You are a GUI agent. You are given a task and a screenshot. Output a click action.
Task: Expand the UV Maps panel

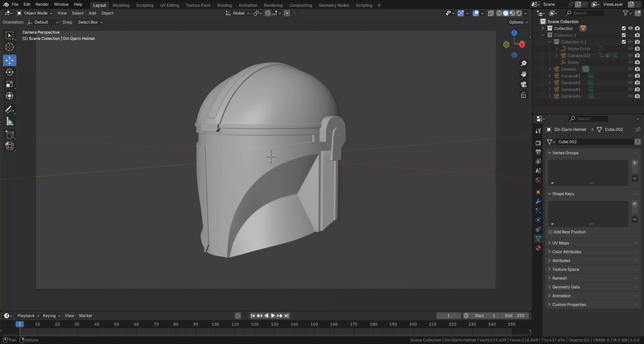tap(549, 243)
